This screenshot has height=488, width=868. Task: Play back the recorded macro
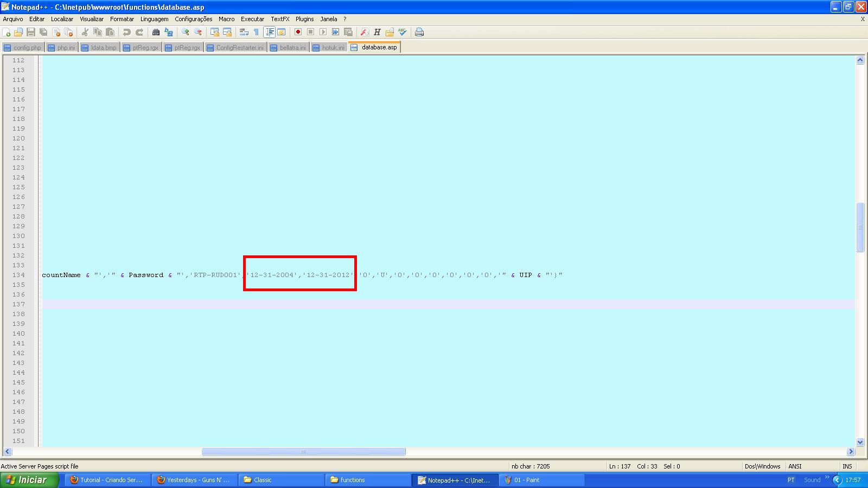coord(323,32)
